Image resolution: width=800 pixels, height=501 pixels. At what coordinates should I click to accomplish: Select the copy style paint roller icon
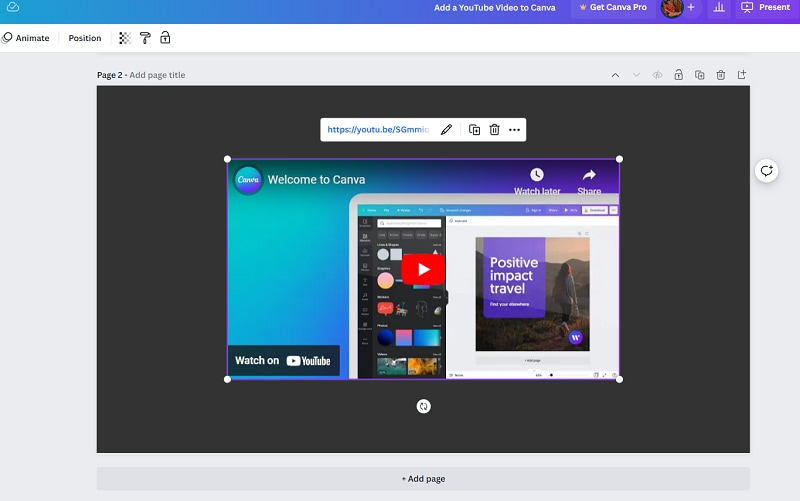(x=145, y=38)
